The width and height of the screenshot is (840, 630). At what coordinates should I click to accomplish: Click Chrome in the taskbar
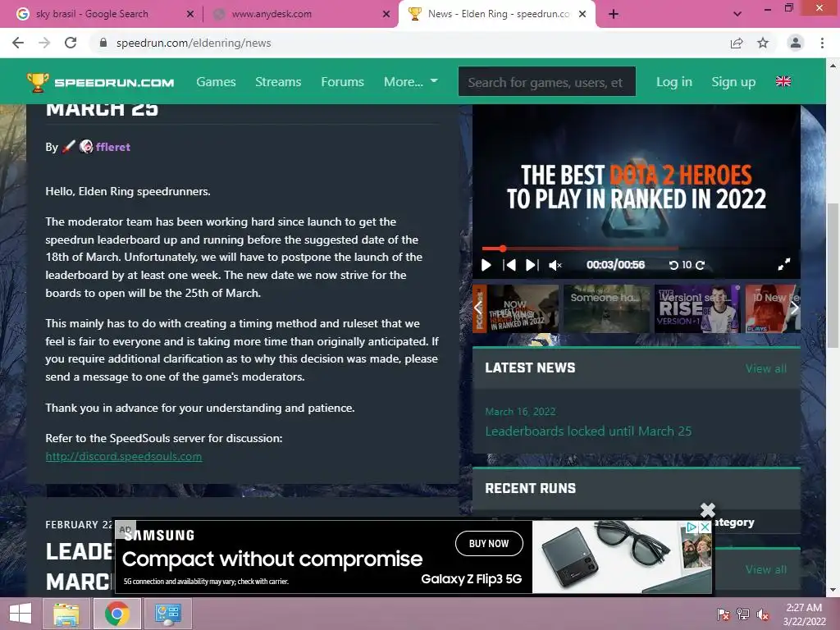click(116, 614)
